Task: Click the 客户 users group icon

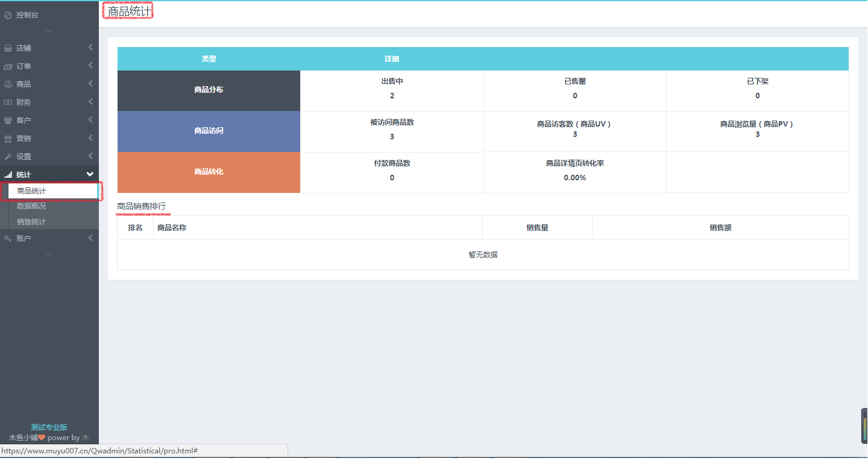Action: [8, 121]
